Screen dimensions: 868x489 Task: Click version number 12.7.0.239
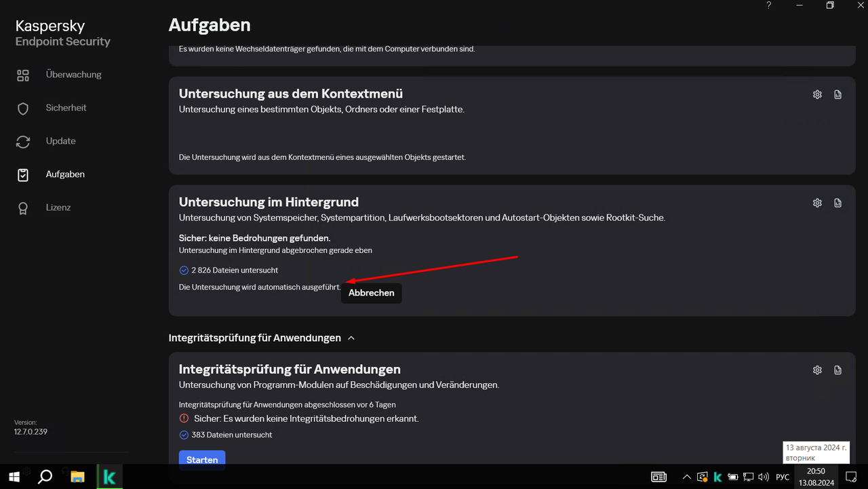[x=31, y=432]
